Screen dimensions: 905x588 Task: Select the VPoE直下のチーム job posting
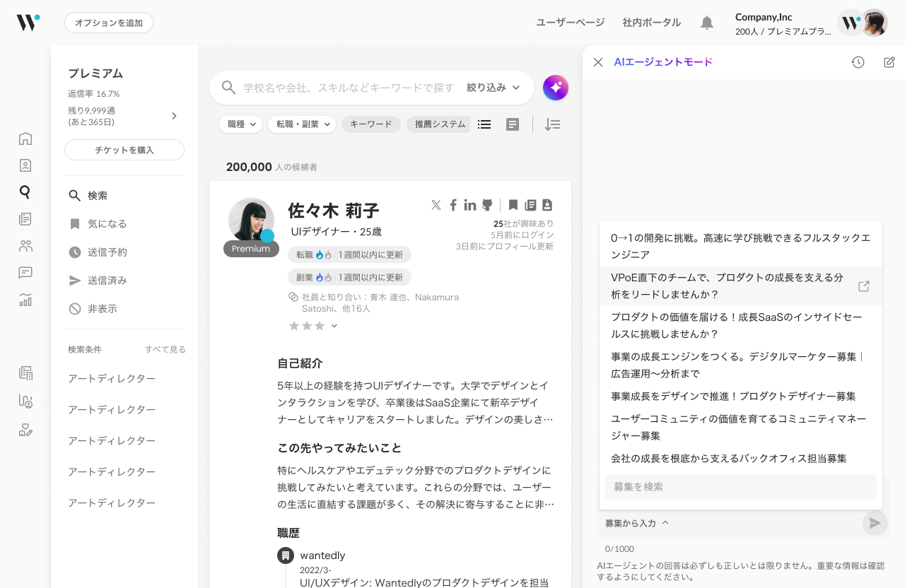728,286
